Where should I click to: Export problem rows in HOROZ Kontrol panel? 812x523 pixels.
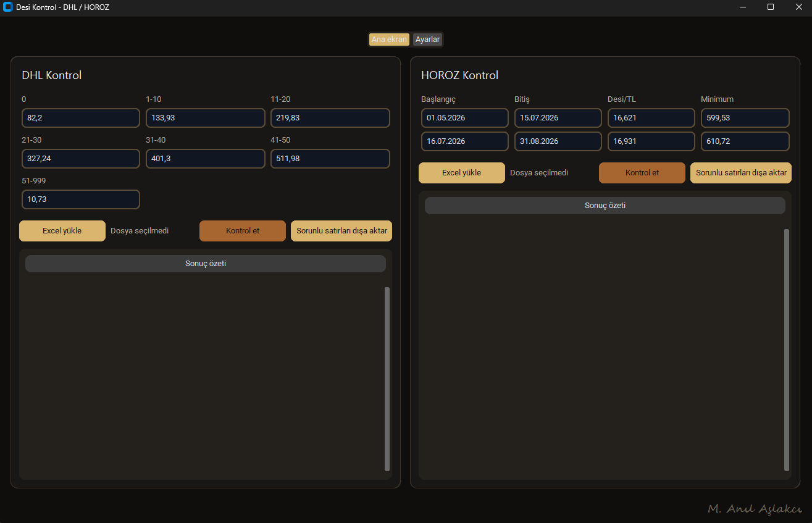(x=741, y=173)
